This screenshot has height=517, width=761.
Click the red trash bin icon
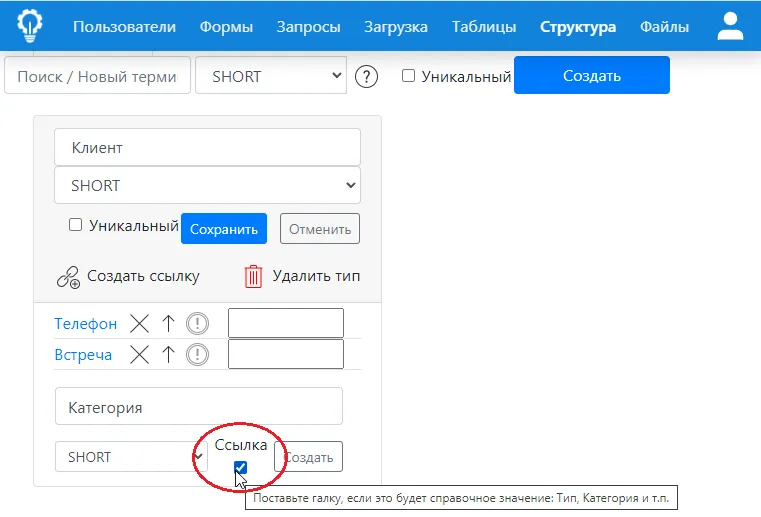253,277
